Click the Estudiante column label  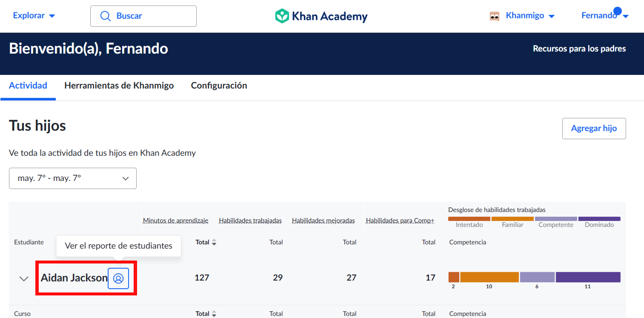pos(29,242)
